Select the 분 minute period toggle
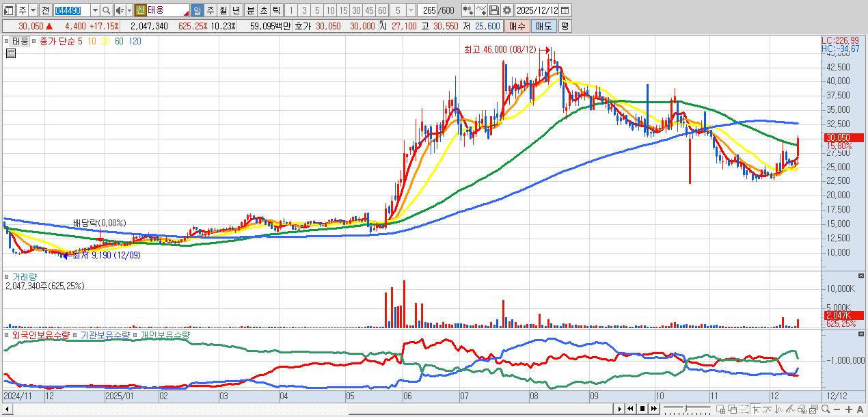Image resolution: width=868 pixels, height=417 pixels. tap(250, 10)
